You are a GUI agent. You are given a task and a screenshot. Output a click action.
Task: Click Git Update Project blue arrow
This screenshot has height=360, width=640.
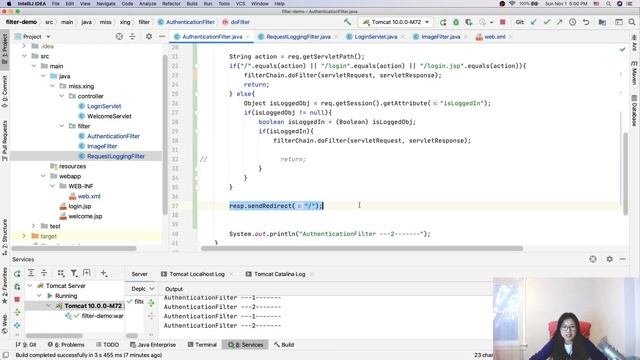click(x=533, y=22)
